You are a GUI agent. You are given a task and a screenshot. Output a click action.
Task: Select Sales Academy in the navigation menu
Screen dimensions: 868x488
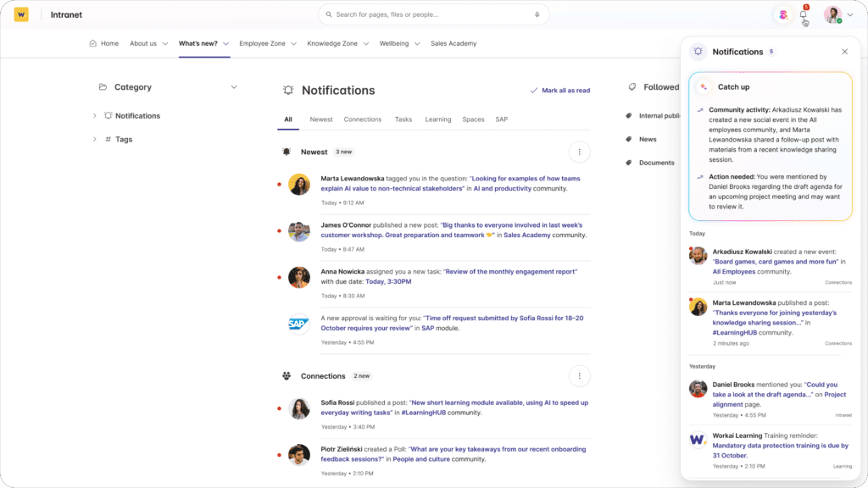[x=453, y=43]
